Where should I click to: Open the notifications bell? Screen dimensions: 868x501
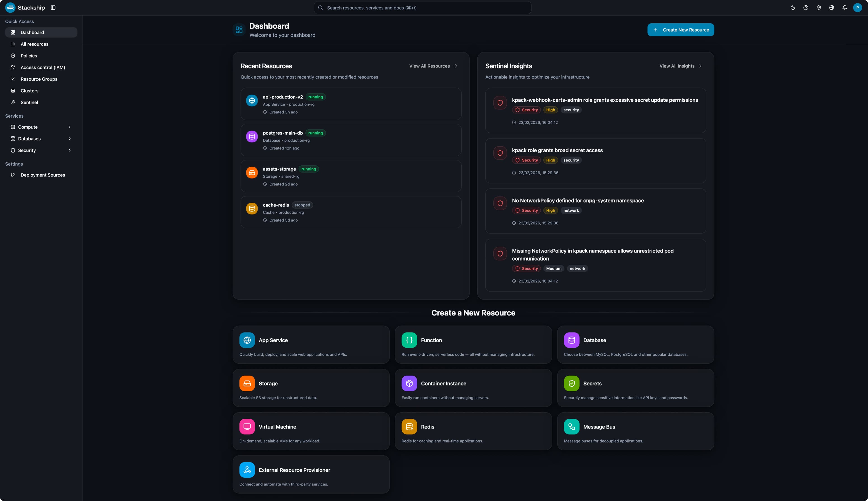click(x=845, y=7)
